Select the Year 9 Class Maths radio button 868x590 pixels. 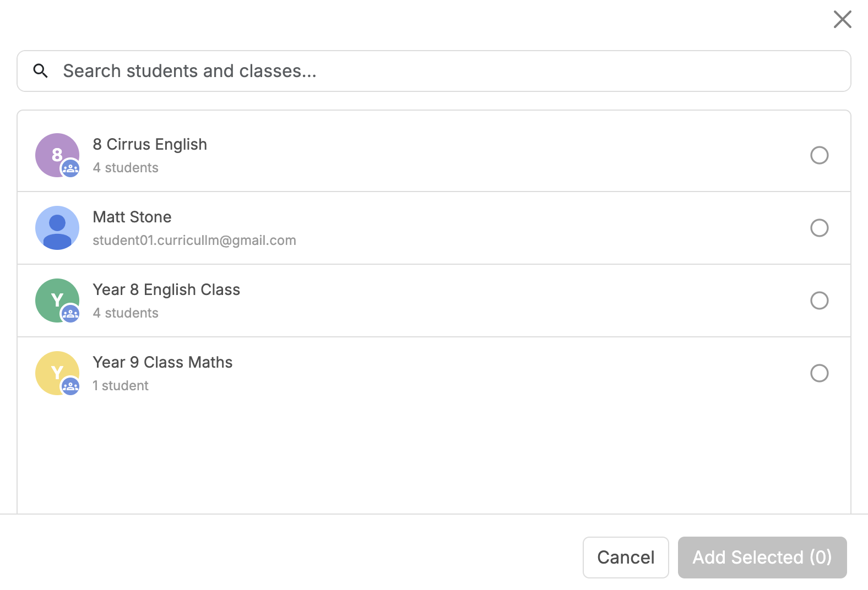pyautogui.click(x=819, y=373)
